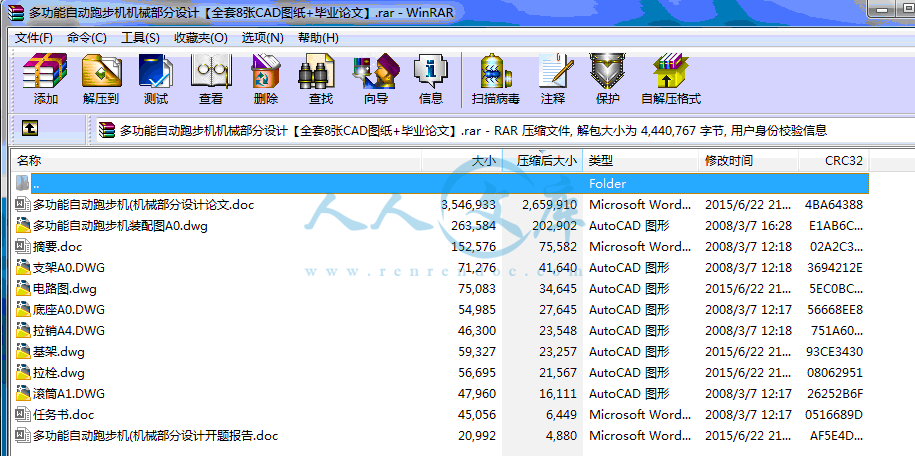Click the 自解压格式 (SFX) toolbar icon
915x456 pixels.
tap(671, 71)
